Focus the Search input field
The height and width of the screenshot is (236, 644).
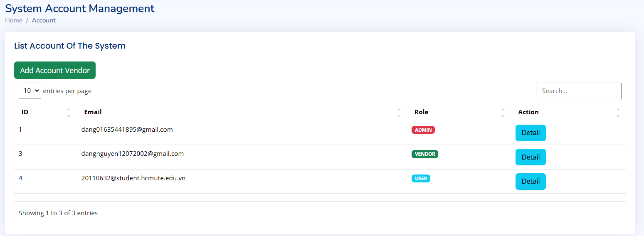(x=578, y=91)
